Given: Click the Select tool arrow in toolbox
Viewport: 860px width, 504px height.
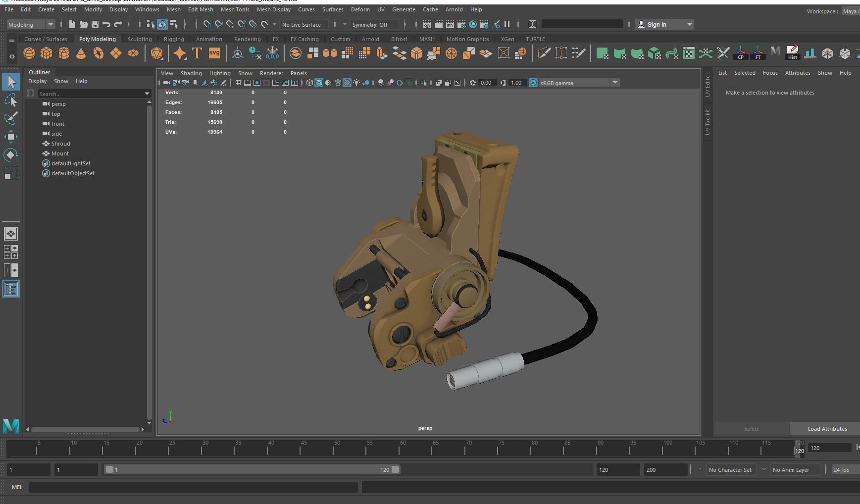Looking at the screenshot, I should pyautogui.click(x=11, y=82).
